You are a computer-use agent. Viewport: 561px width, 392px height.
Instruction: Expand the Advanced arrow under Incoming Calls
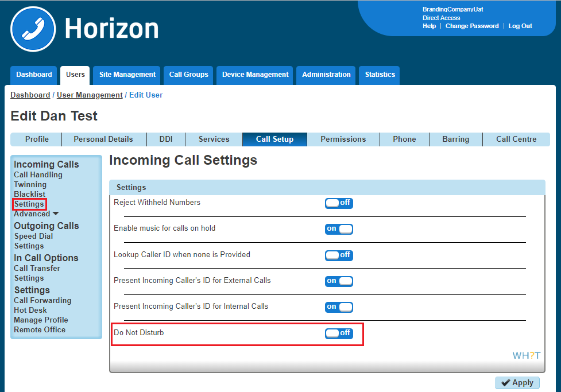(x=56, y=214)
